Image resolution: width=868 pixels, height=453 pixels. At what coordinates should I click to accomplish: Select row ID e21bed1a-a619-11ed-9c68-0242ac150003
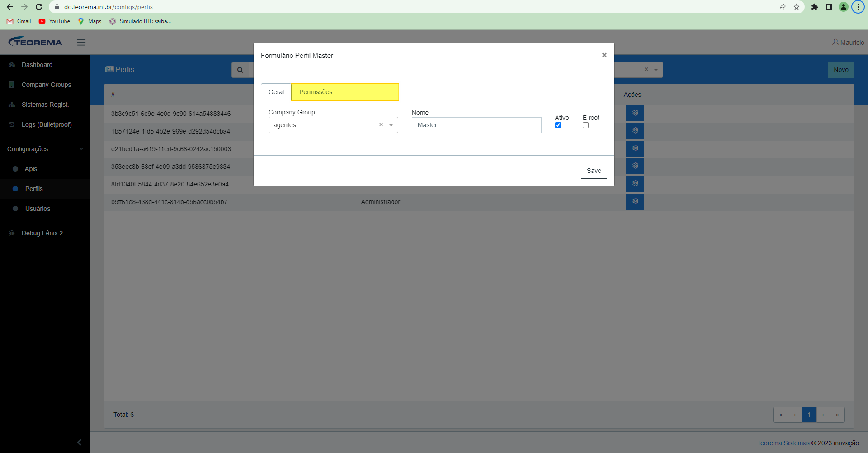click(x=171, y=149)
